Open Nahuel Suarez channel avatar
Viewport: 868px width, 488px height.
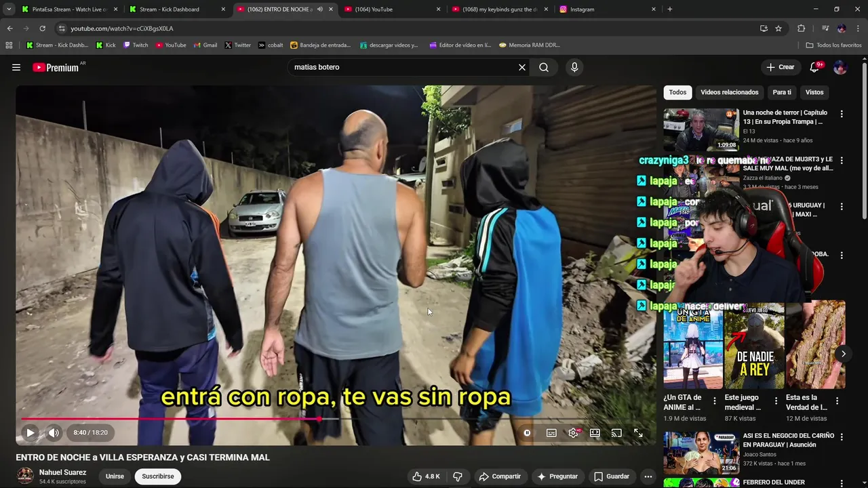pyautogui.click(x=25, y=476)
